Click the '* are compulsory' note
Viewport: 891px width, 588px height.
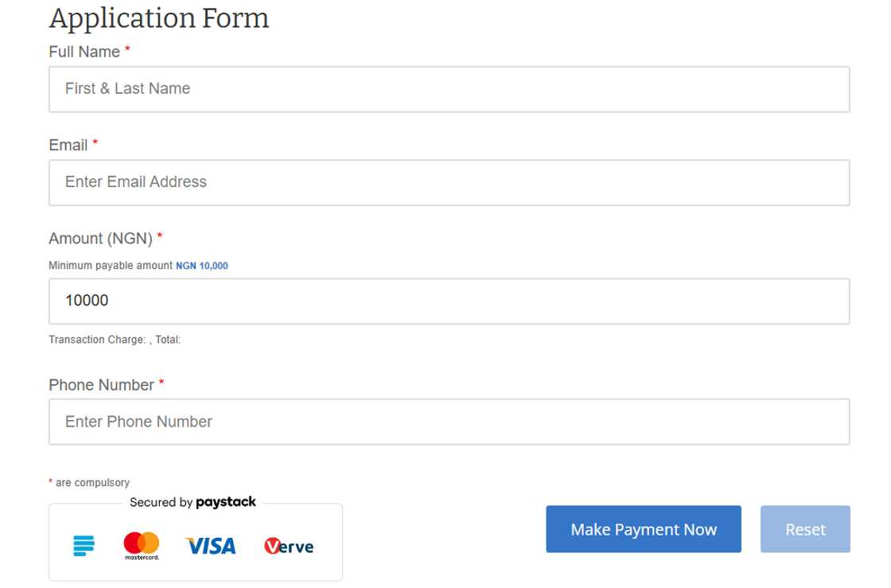click(89, 482)
